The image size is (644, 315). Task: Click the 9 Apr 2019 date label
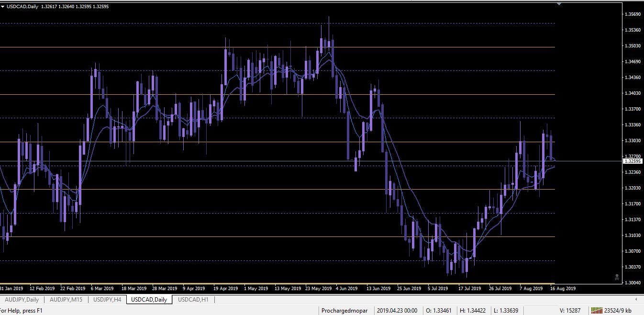[x=194, y=289]
